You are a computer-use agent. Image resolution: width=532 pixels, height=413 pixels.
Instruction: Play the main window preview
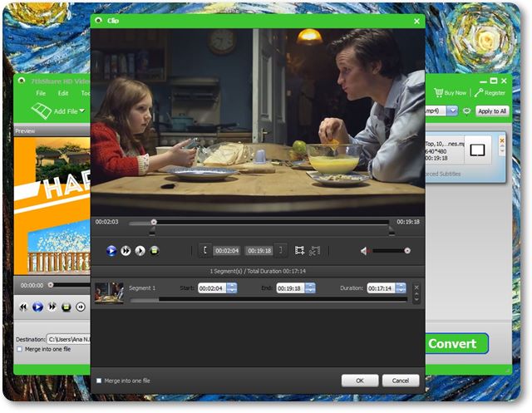(x=37, y=307)
